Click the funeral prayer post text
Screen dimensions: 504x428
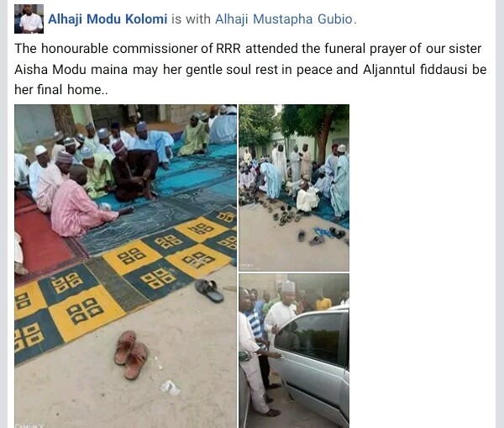point(250,69)
